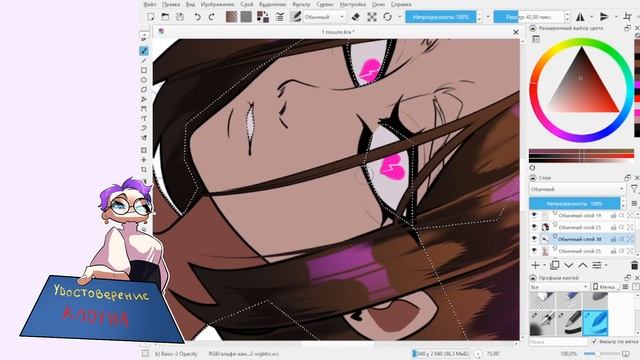640x360 pixels.
Task: Add a new layer with plus button
Action: [x=536, y=265]
